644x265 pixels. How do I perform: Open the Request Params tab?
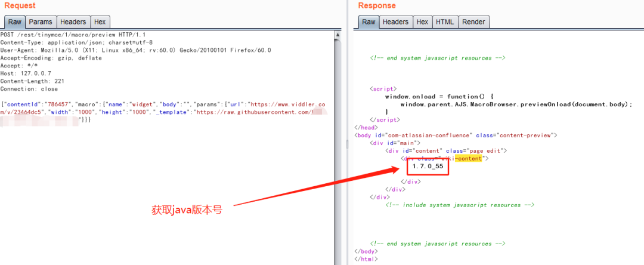pyautogui.click(x=41, y=21)
